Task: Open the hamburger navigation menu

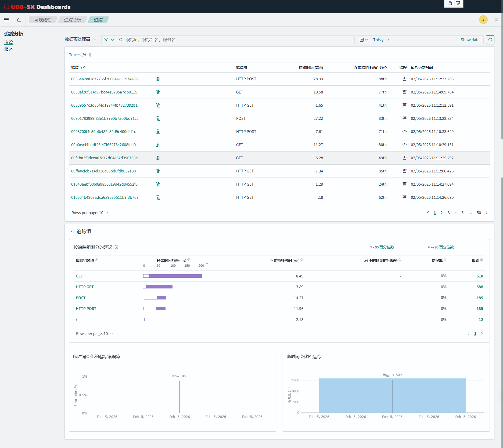Action: click(x=6, y=20)
